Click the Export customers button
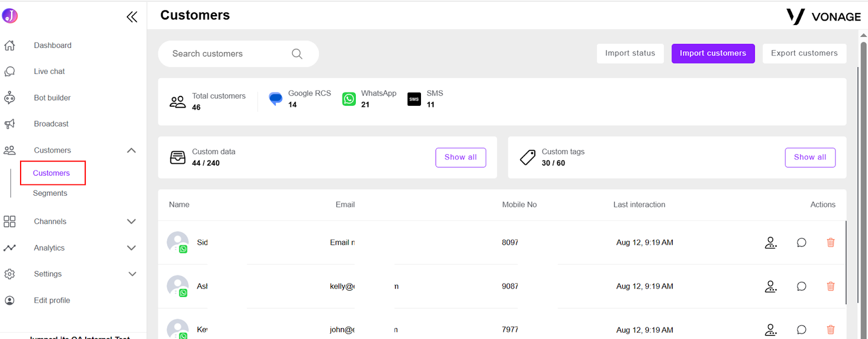868x339 pixels. [805, 53]
